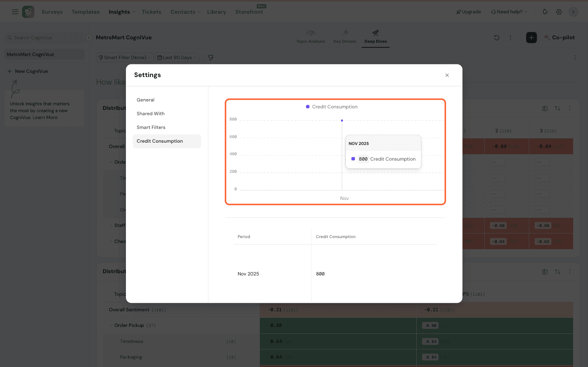Screen dimensions: 588x367
Task: Click the add filter funnel icon
Action: [211, 58]
